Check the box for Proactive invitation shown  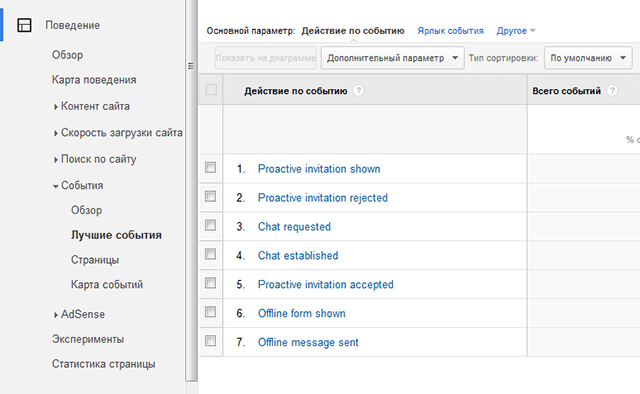[x=210, y=167]
